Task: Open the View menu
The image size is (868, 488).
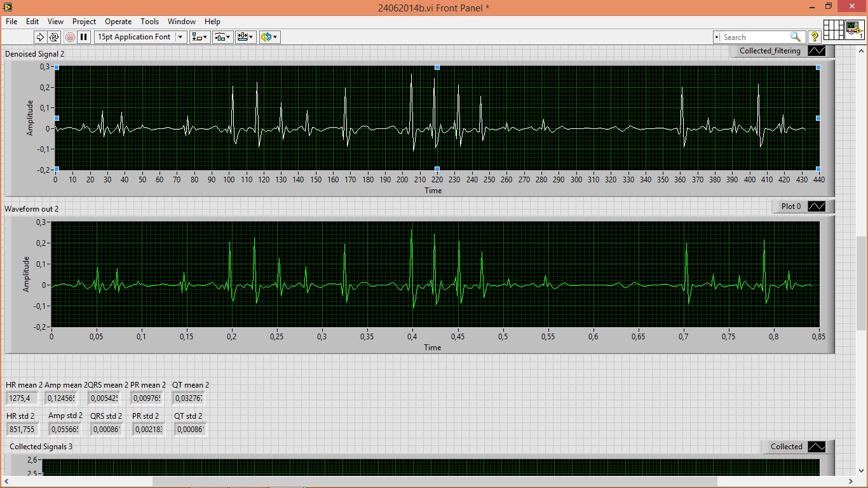Action: click(55, 21)
